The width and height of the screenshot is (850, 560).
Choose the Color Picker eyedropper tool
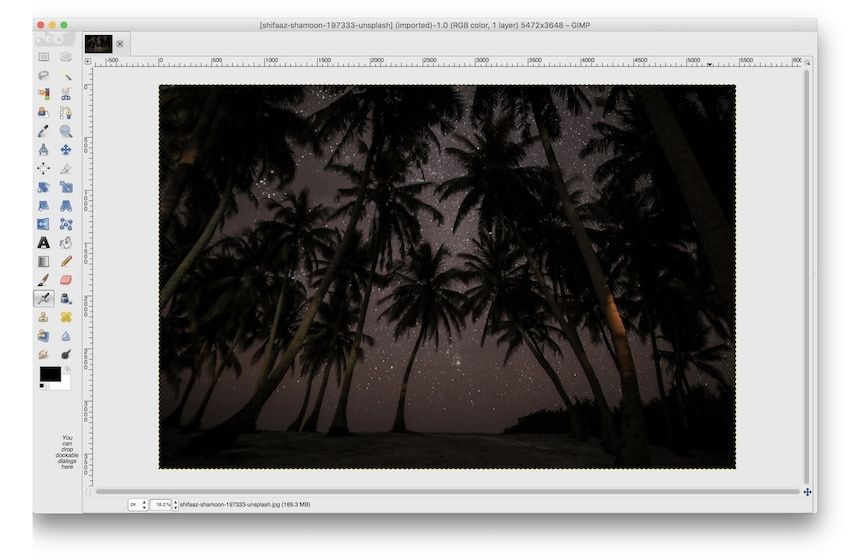tap(43, 131)
